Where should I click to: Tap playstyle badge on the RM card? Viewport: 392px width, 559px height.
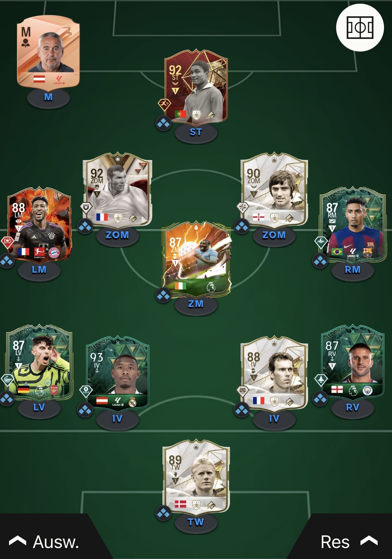click(321, 242)
